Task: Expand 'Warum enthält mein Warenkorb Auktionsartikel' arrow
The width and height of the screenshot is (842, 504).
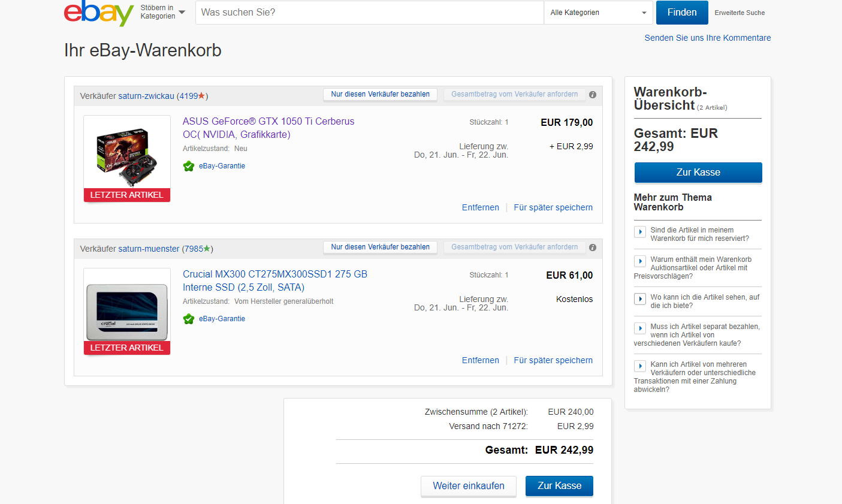Action: click(x=640, y=261)
